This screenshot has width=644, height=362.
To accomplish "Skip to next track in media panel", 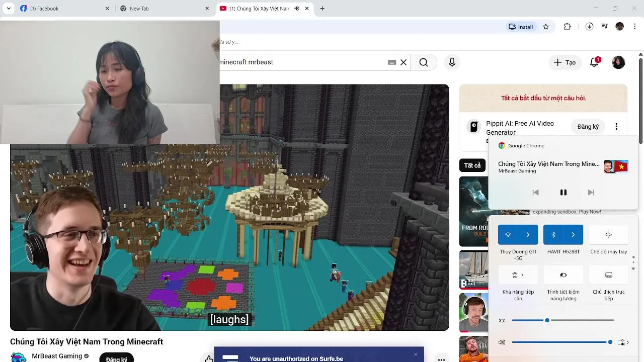I will (x=591, y=193).
